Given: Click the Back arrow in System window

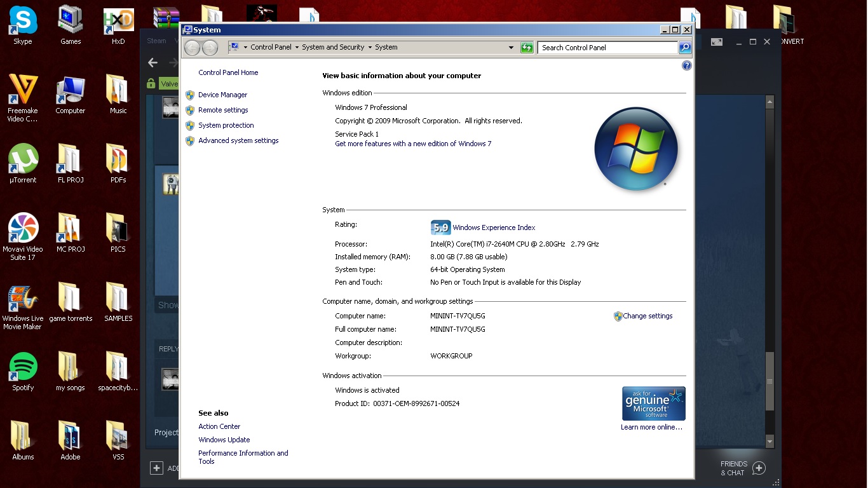Looking at the screenshot, I should (193, 48).
